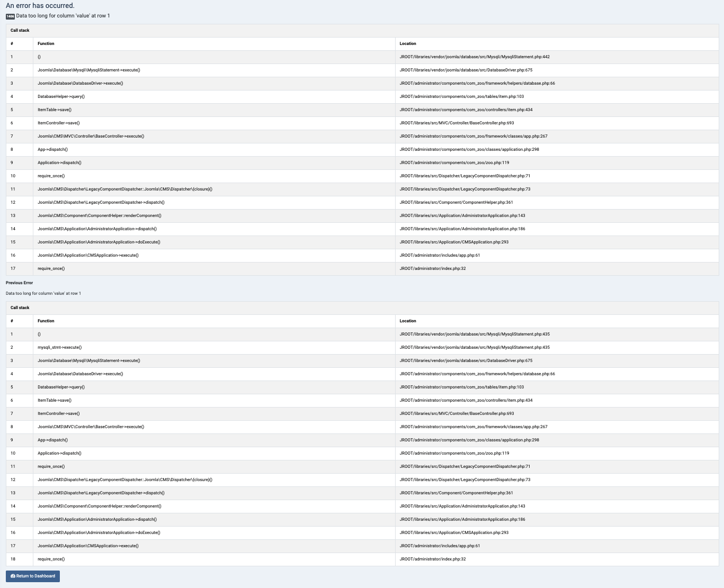The image size is (724, 588).
Task: Click index.php:32 location in first call stack
Action: pos(433,268)
